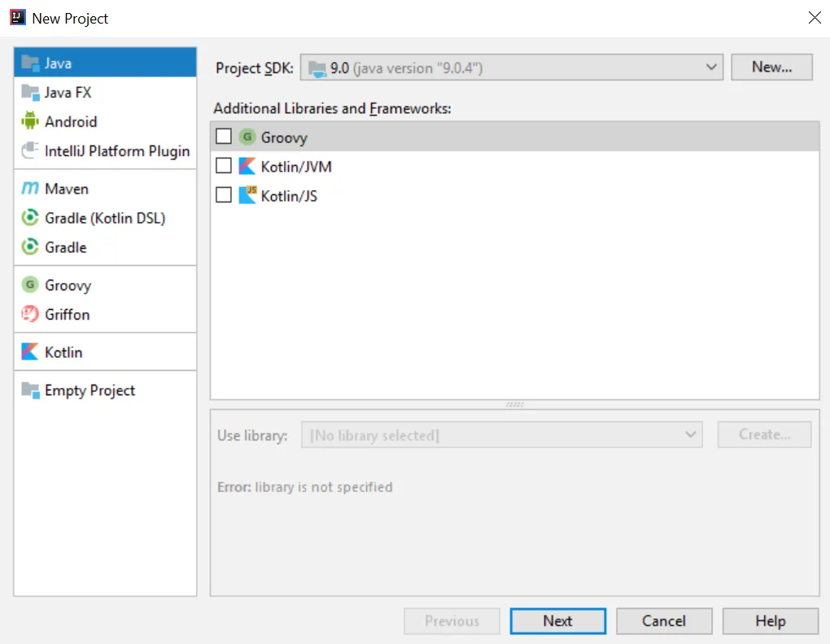
Task: Click the 'Use library:' label
Action: [252, 435]
